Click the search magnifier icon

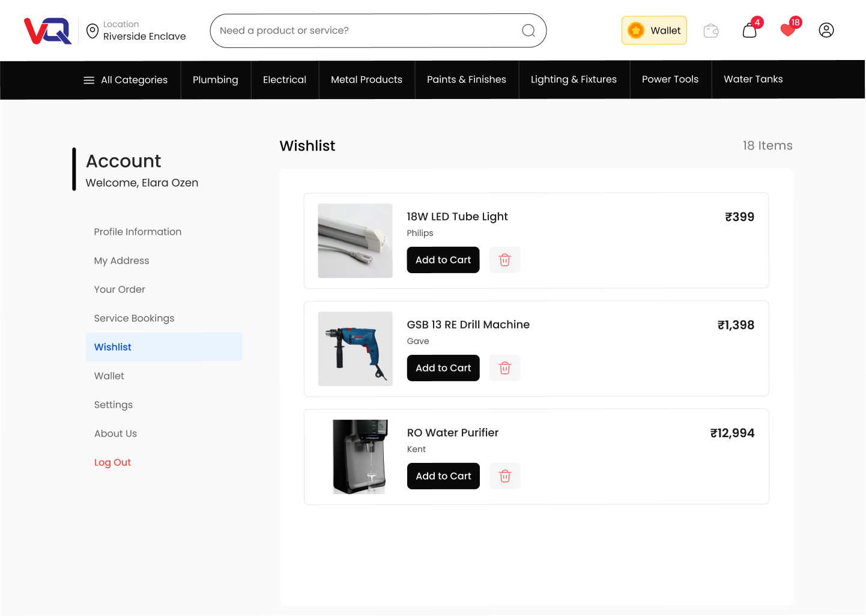pos(528,31)
